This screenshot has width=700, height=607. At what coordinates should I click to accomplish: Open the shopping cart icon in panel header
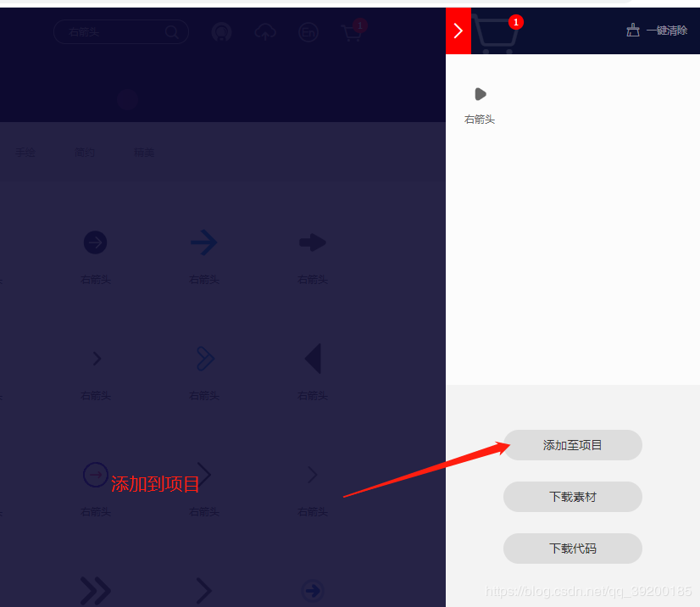tap(496, 33)
